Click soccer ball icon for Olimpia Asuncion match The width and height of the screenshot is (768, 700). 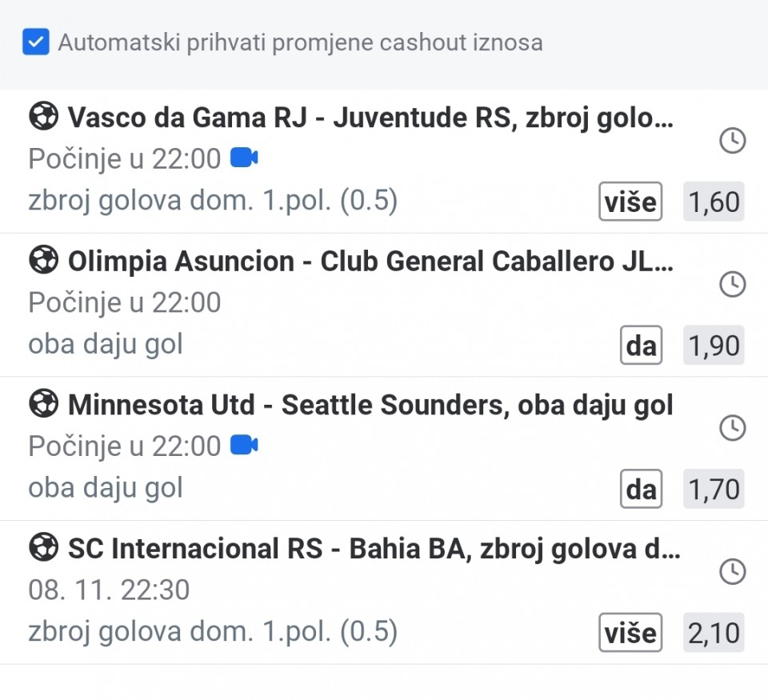point(43,261)
